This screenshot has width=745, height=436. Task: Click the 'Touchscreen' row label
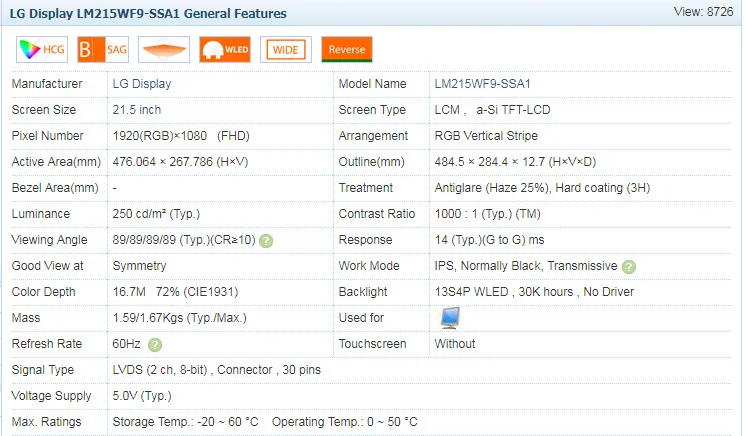[x=372, y=344]
